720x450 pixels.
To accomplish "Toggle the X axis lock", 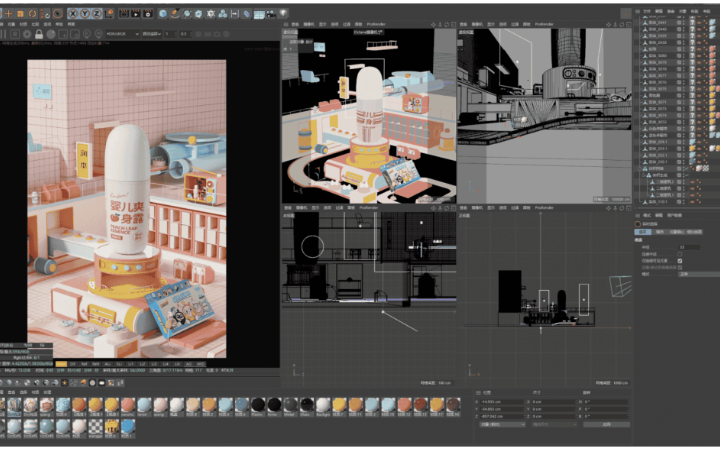I will point(73,14).
